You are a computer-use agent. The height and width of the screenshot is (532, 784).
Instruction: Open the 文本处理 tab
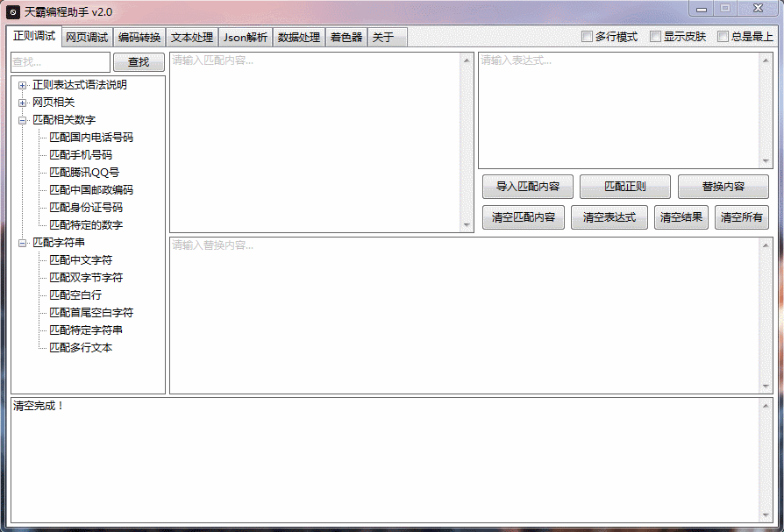click(x=192, y=38)
